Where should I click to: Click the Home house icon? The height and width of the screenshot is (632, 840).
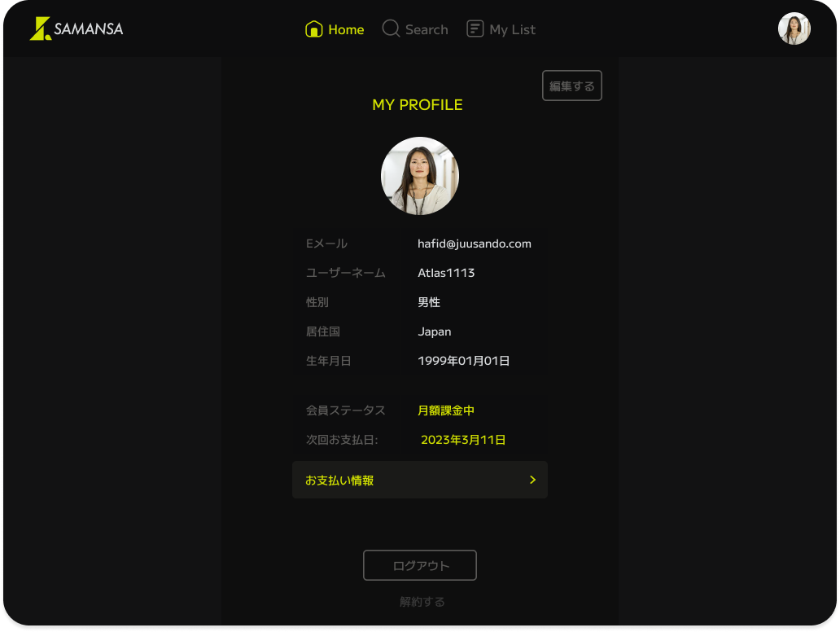[x=313, y=29]
